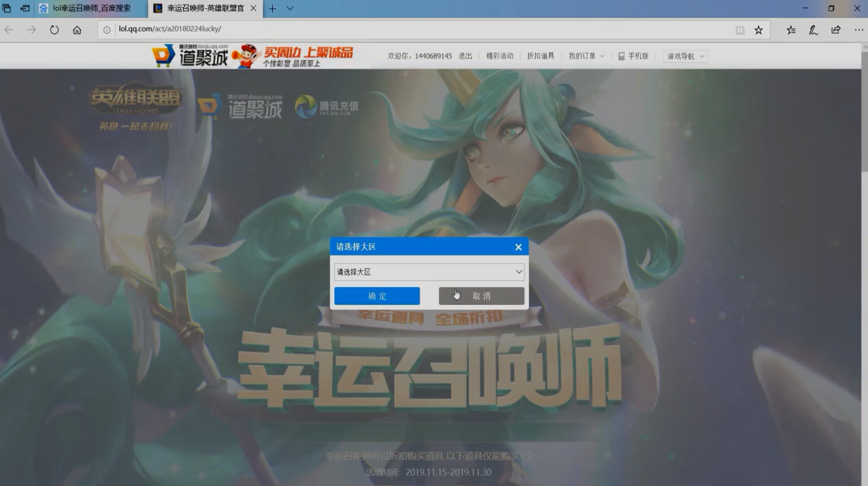This screenshot has height=486, width=868.
Task: Open reading view icon
Action: pyautogui.click(x=740, y=30)
